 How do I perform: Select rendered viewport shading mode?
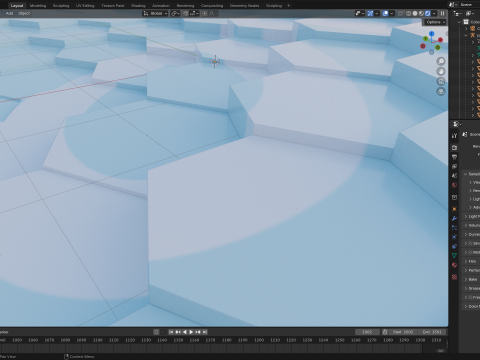coord(428,13)
